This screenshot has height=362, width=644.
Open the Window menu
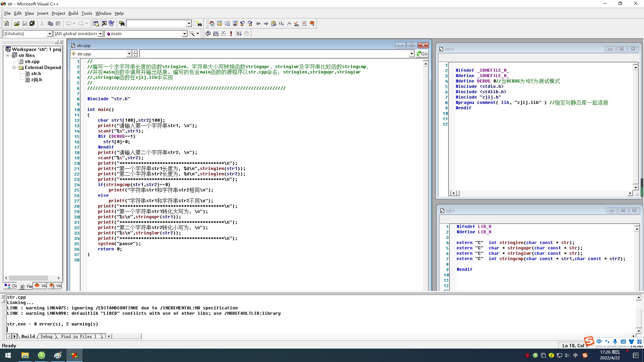pos(103,13)
